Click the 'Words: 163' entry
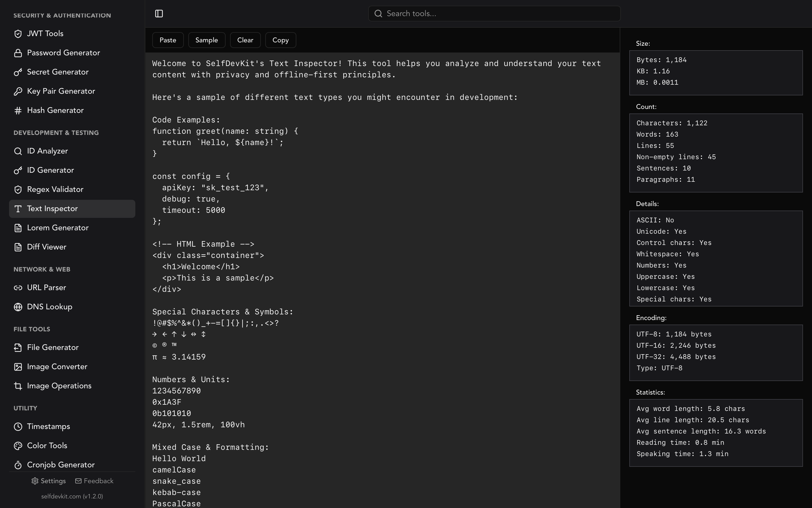 (657, 134)
